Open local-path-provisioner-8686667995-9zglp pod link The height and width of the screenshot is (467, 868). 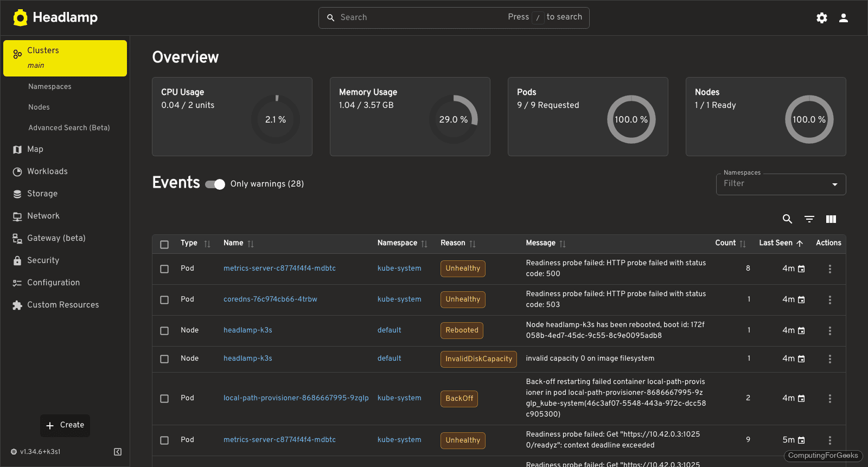pos(296,398)
